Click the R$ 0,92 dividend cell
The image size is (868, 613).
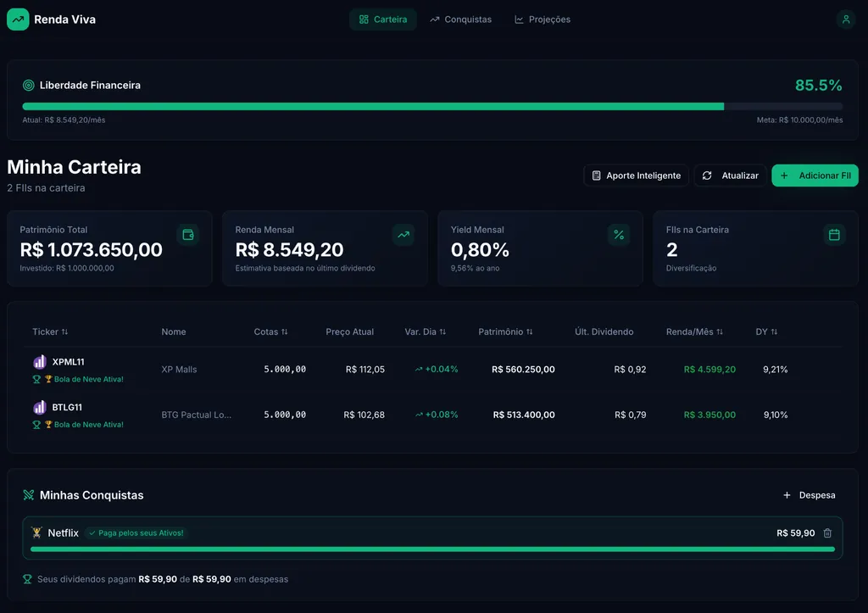click(630, 370)
